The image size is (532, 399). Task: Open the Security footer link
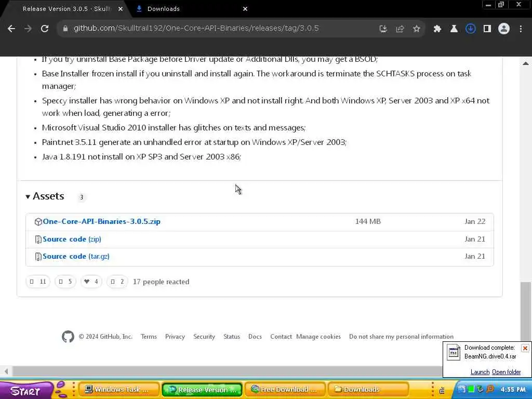pyautogui.click(x=204, y=337)
